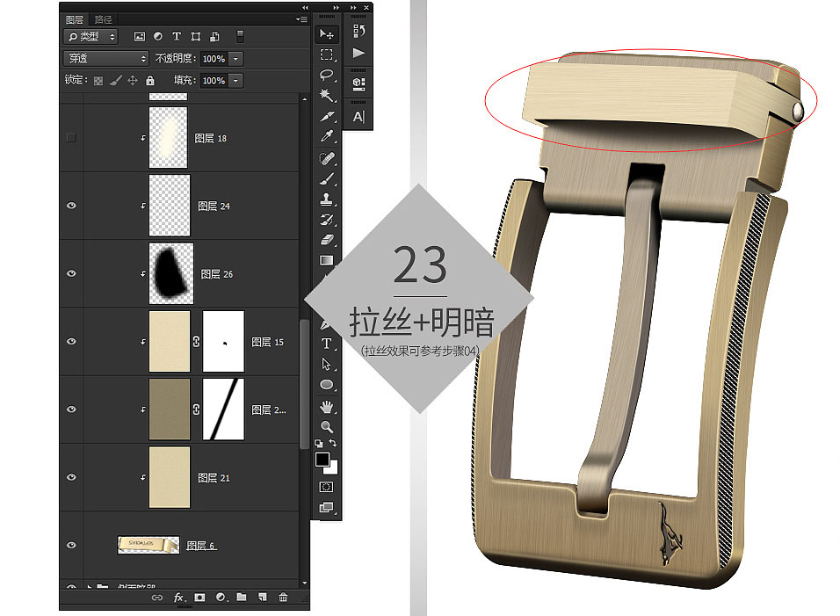Hide layer 图层 21
The image size is (840, 616).
pyautogui.click(x=71, y=477)
